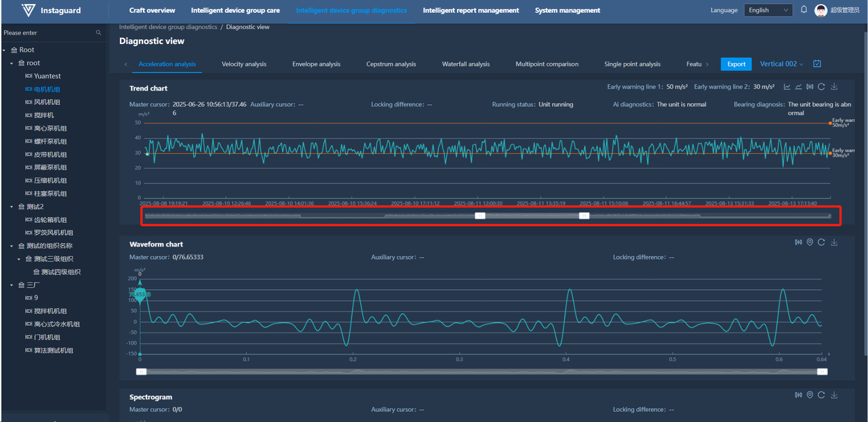Click the blue Export button
The width and height of the screenshot is (868, 422).
736,64
